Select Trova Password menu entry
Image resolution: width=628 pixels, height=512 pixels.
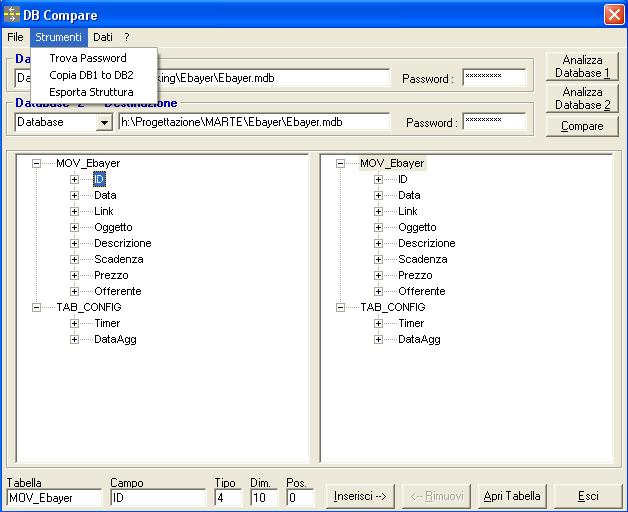[x=88, y=58]
